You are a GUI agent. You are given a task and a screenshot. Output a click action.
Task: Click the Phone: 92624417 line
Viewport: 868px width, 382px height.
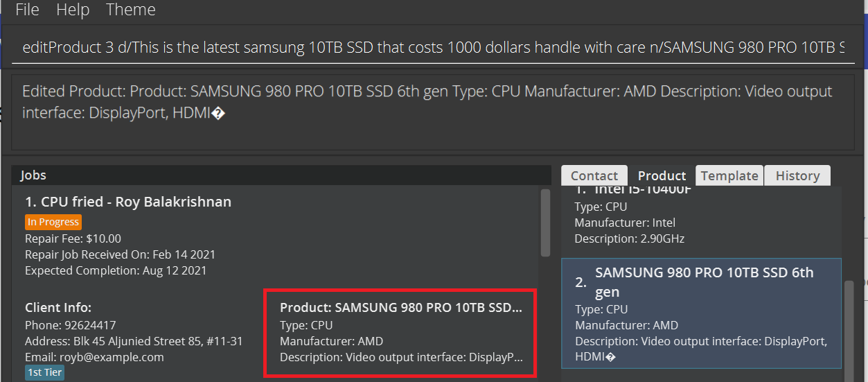point(71,325)
